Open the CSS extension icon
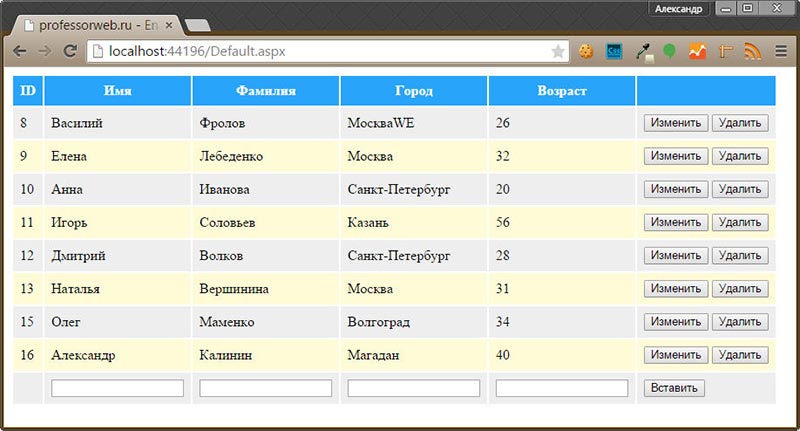 pos(614,51)
